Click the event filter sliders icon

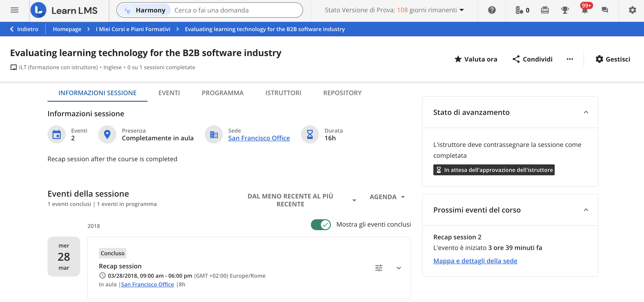click(x=379, y=268)
